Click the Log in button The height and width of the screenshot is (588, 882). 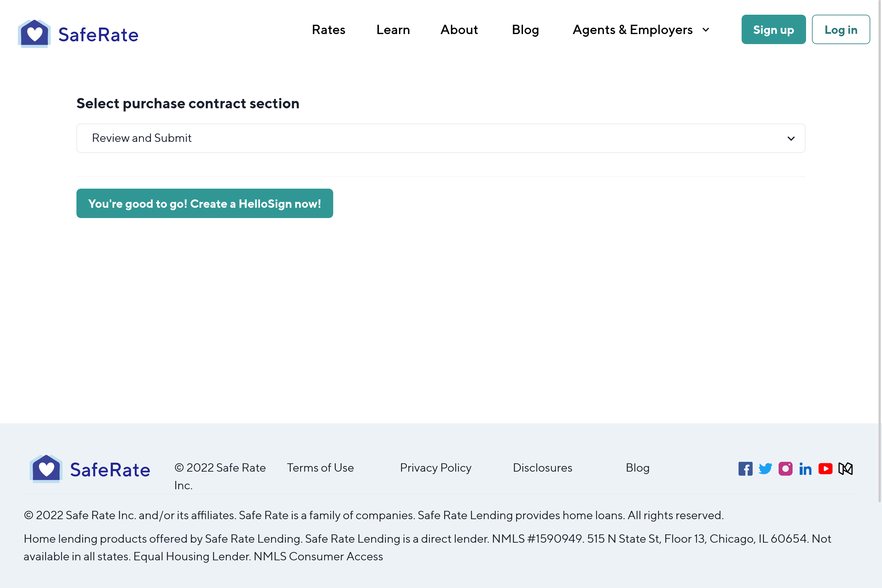point(841,30)
